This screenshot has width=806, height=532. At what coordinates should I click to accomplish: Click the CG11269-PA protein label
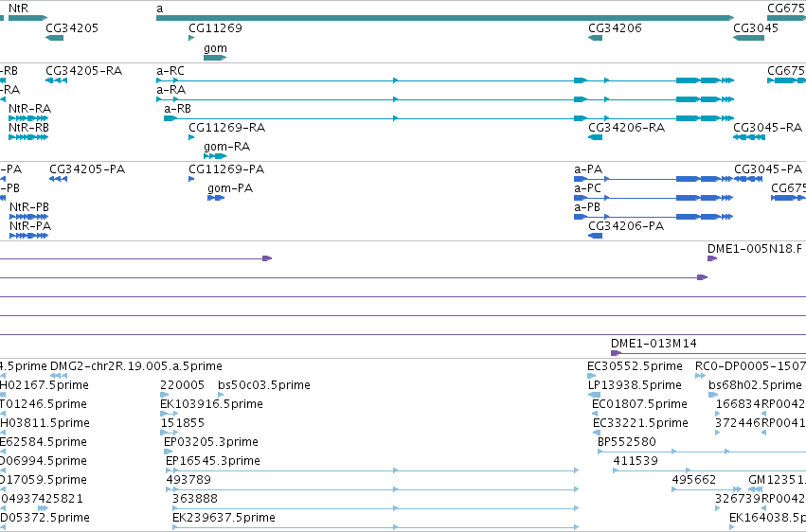[226, 168]
